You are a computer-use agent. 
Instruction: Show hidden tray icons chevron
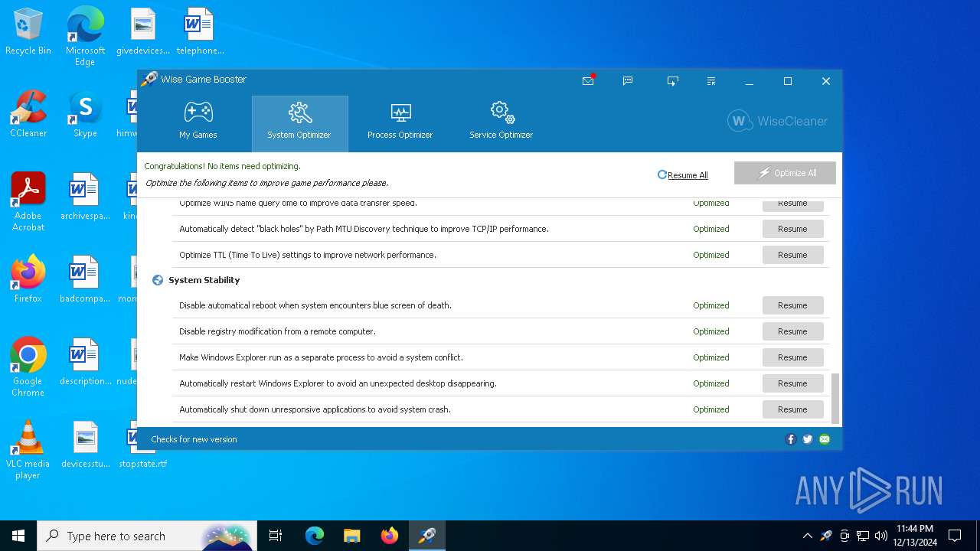point(807,536)
